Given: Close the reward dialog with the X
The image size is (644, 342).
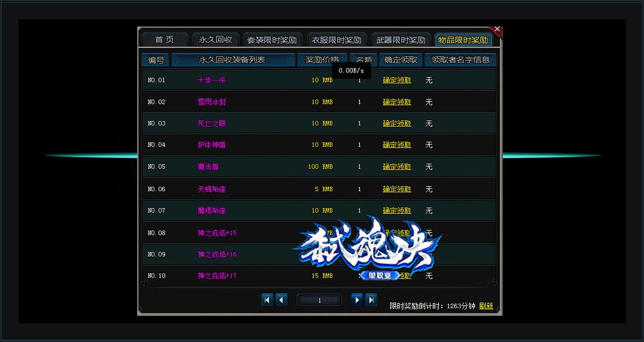Looking at the screenshot, I should coord(497,29).
